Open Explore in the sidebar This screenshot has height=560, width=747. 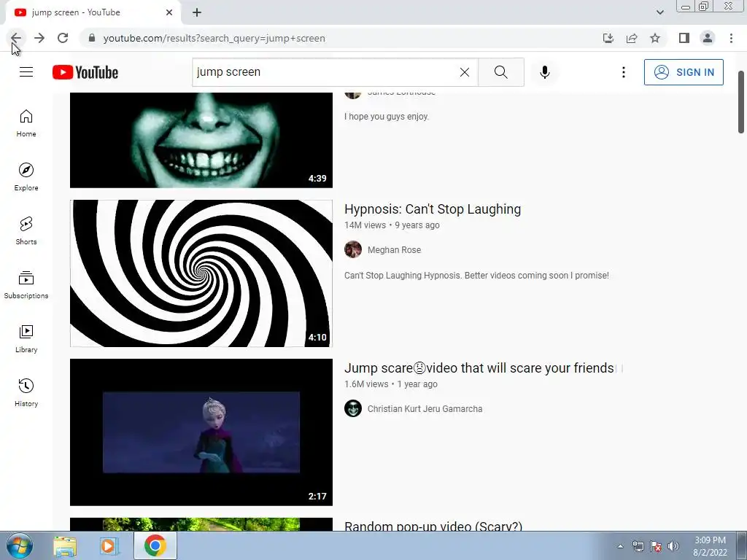click(x=26, y=177)
